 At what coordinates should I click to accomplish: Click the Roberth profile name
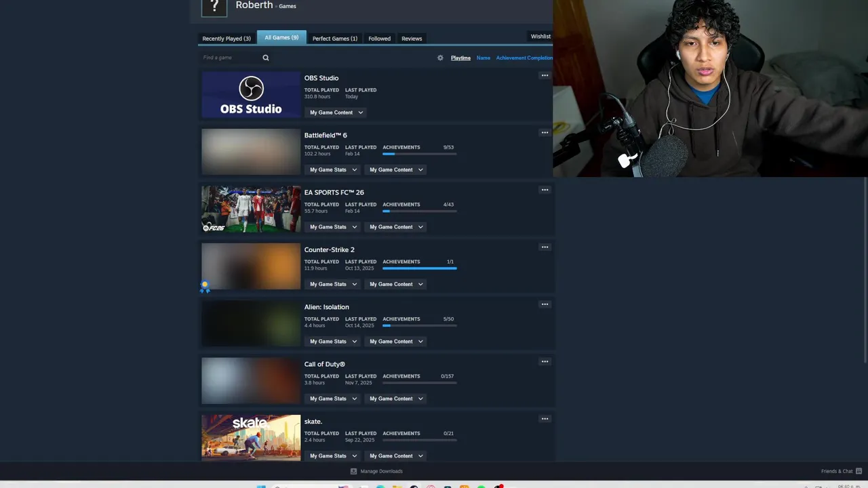254,5
